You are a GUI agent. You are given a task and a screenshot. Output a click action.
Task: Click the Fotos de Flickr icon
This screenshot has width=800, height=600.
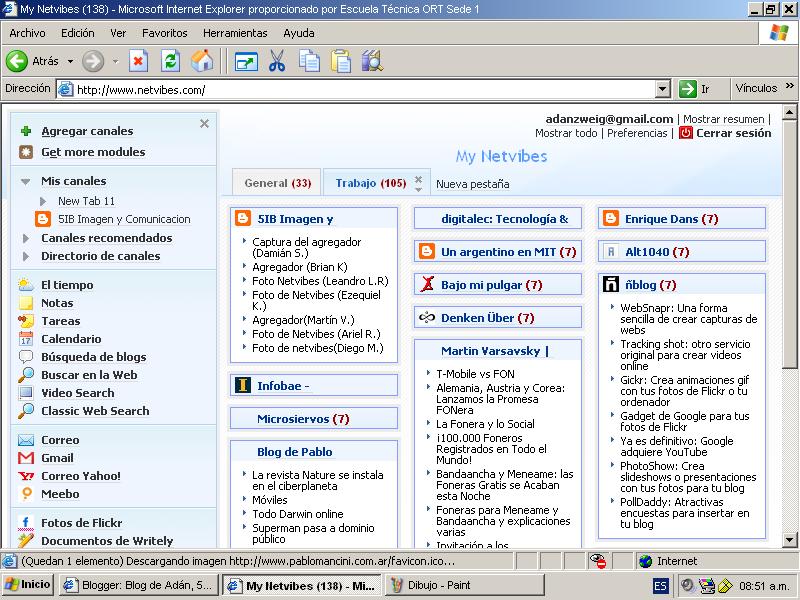click(26, 523)
